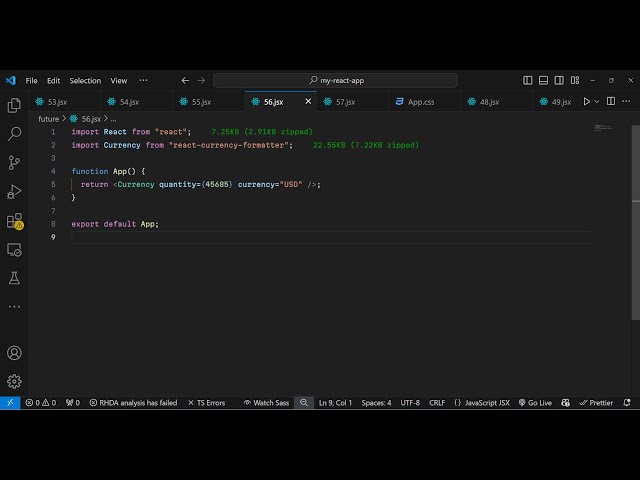Click the Prettier status bar button
Screen dimensions: 640x480
[596, 403]
